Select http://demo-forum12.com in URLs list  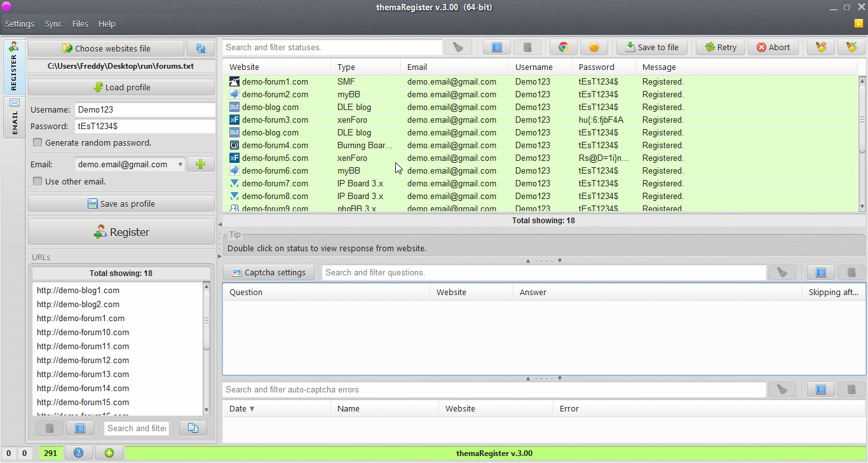point(118,360)
